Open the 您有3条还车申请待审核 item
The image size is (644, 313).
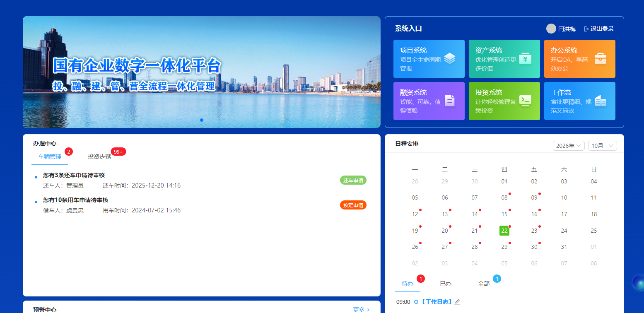tap(74, 175)
